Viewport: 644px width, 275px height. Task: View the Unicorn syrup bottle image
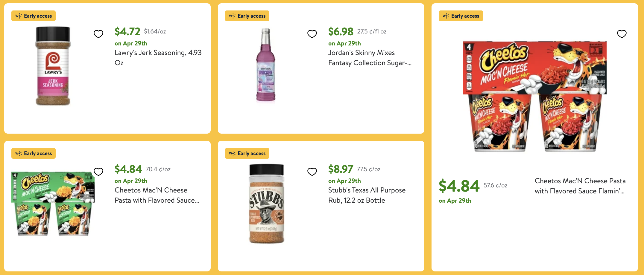266,66
